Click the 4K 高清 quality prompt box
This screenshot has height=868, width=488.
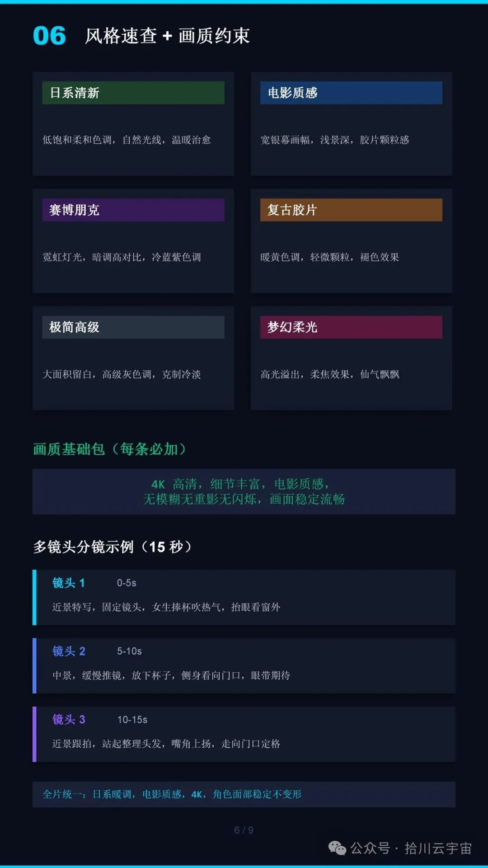[x=244, y=491]
